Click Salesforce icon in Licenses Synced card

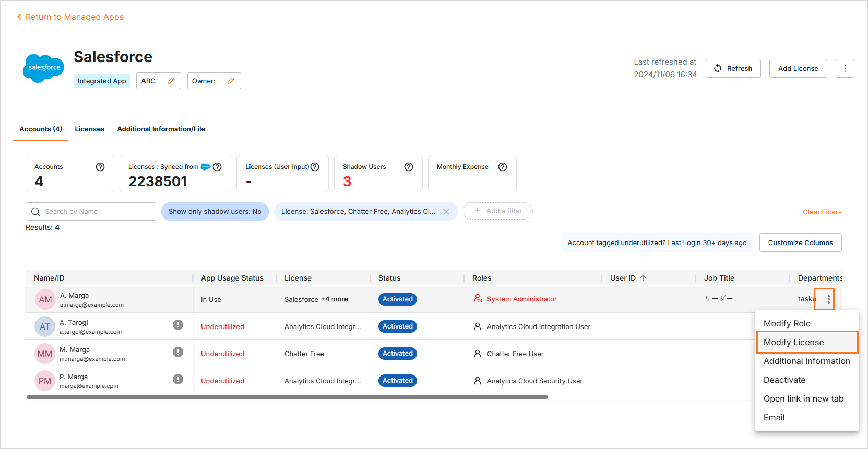pyautogui.click(x=206, y=167)
